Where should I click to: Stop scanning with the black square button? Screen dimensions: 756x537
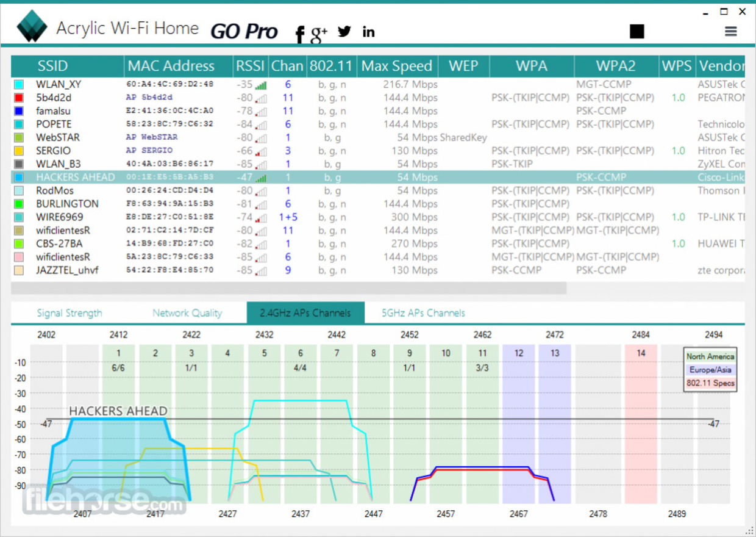coord(637,30)
